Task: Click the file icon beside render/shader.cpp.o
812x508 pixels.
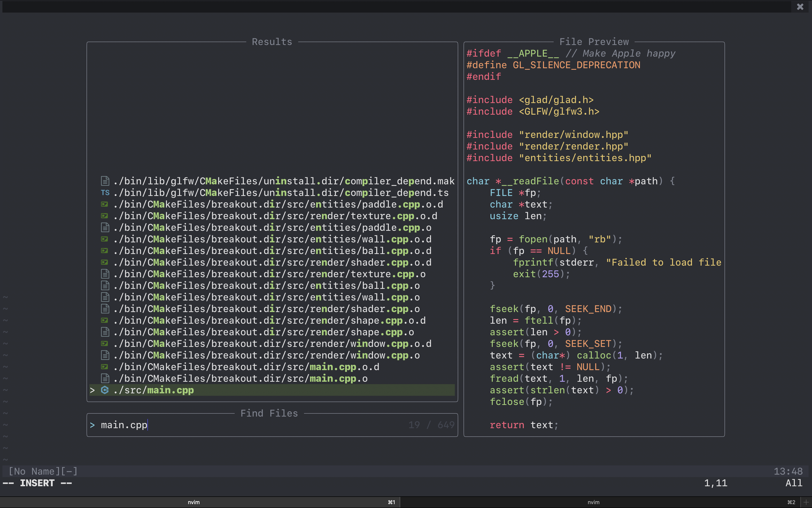Action: coord(105,309)
